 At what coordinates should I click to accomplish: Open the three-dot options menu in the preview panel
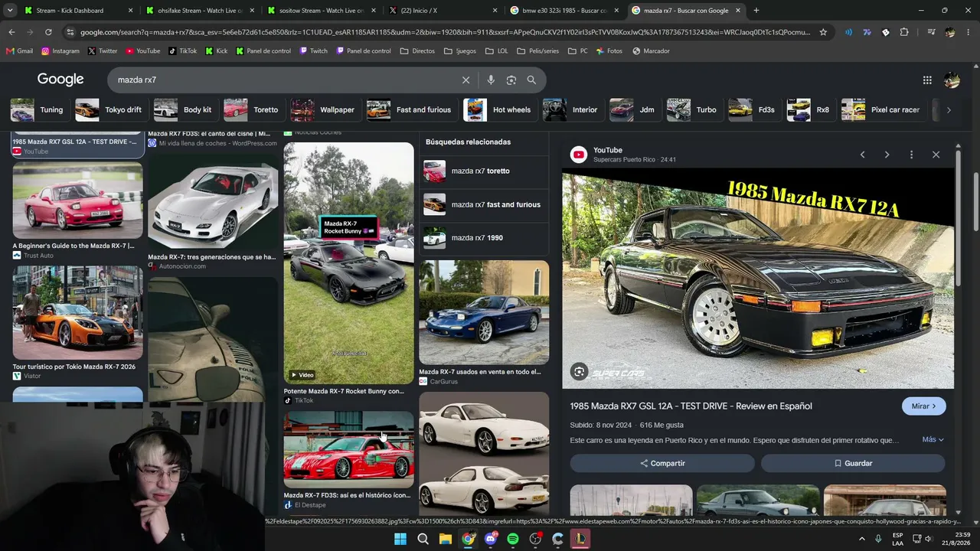click(x=911, y=155)
